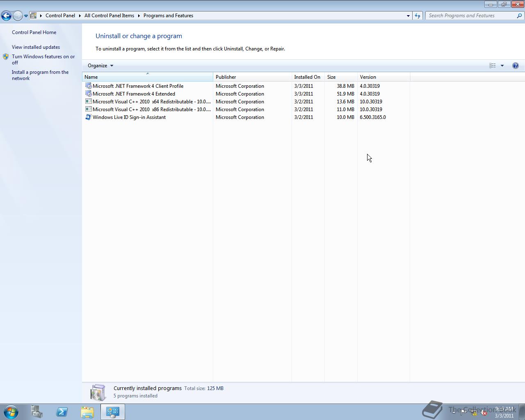Click icon of Visual C++ x86 Redistributable
Image resolution: width=525 pixels, height=420 pixels.
(88, 109)
